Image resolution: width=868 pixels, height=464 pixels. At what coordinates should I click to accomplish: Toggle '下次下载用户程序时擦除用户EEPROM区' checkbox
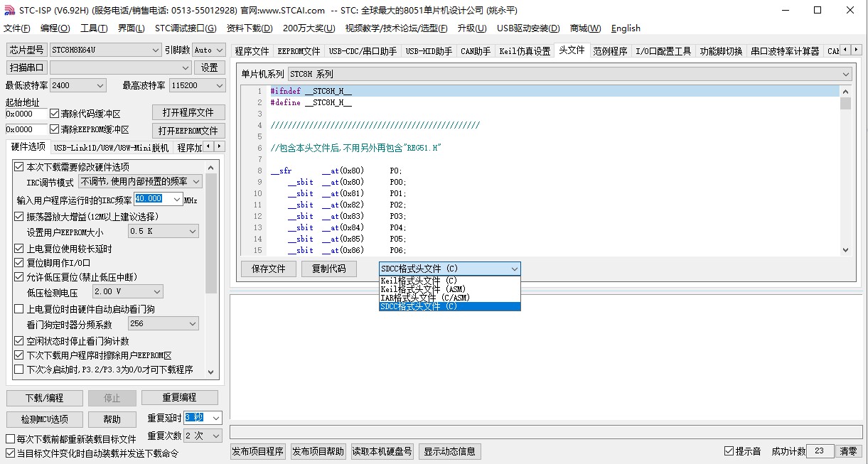[19, 355]
